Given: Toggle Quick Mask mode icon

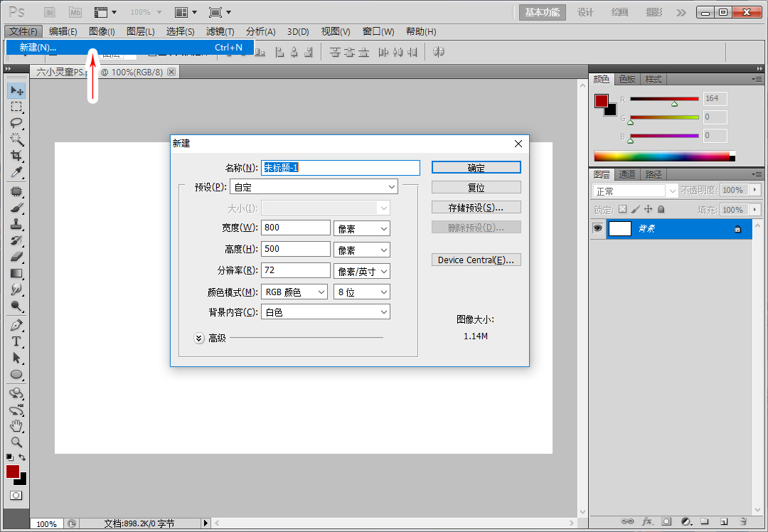Looking at the screenshot, I should pos(16,495).
